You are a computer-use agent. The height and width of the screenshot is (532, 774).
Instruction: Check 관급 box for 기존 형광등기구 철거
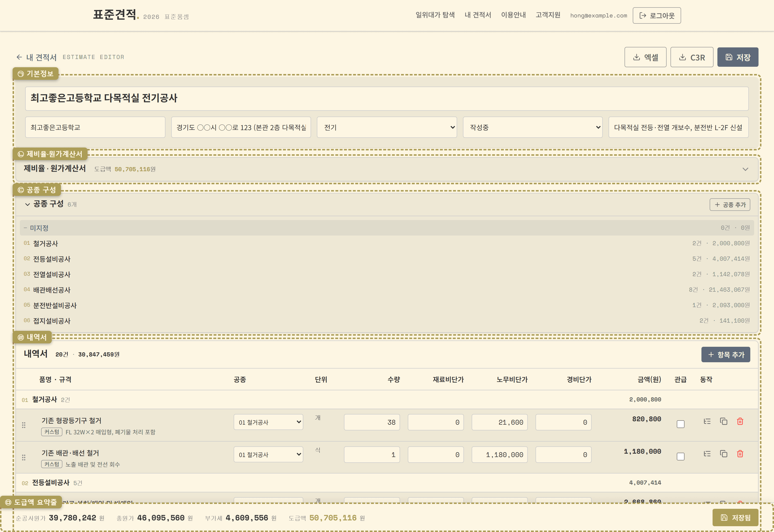(x=680, y=424)
